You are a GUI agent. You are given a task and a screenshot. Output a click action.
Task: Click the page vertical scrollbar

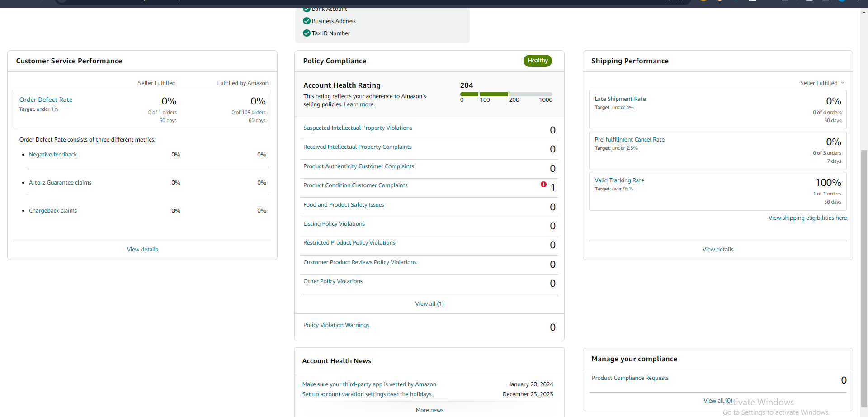pos(864,278)
